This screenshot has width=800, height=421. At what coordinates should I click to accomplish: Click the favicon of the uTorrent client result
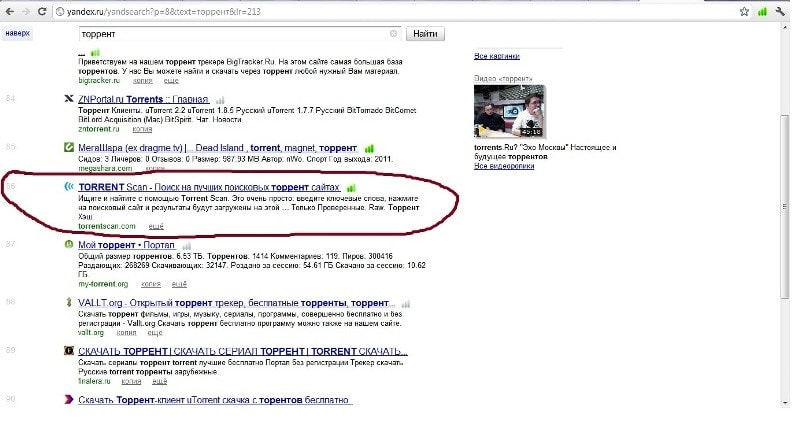coord(69,399)
